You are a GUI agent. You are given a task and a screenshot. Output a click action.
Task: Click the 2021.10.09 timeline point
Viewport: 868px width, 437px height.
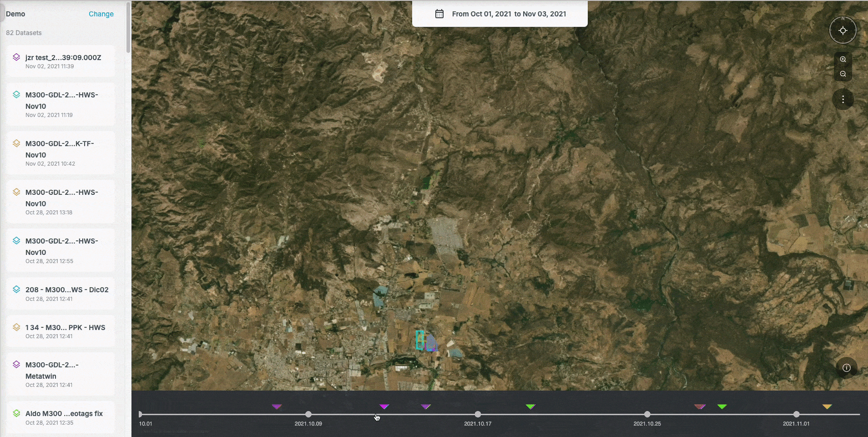(x=308, y=414)
